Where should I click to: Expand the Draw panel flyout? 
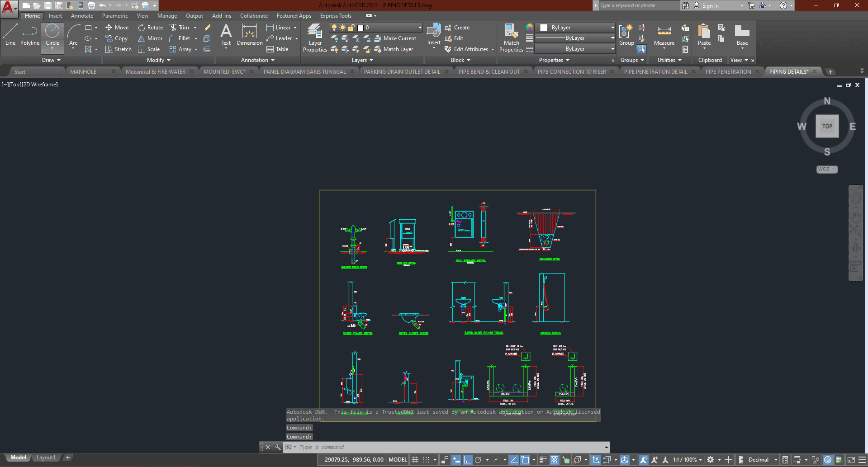(51, 60)
